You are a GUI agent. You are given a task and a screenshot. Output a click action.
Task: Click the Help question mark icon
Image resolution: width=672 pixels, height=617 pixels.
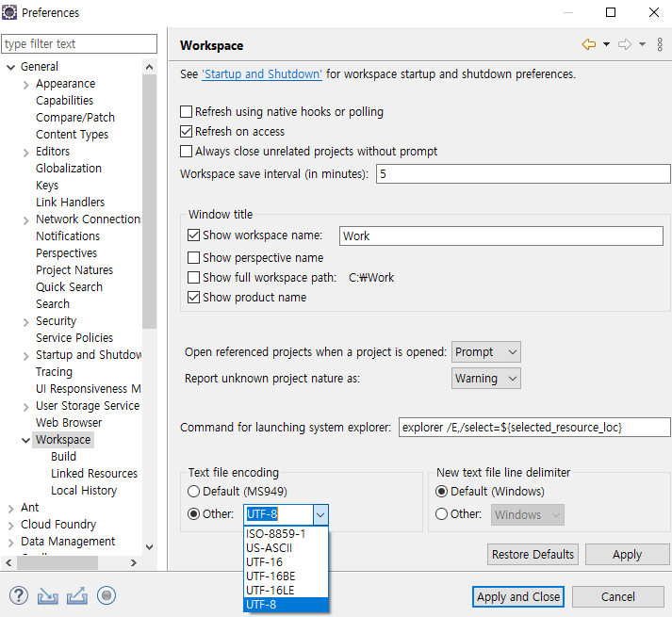(x=19, y=595)
